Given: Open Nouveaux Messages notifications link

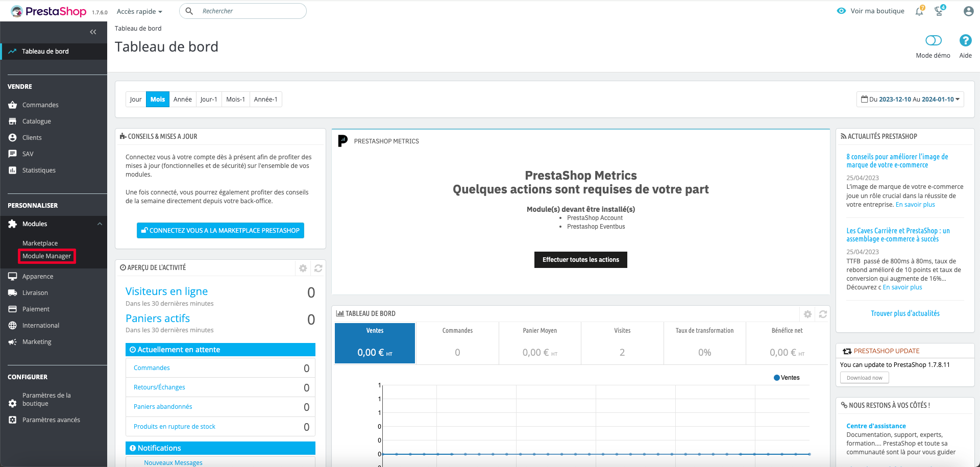Looking at the screenshot, I should 173,462.
